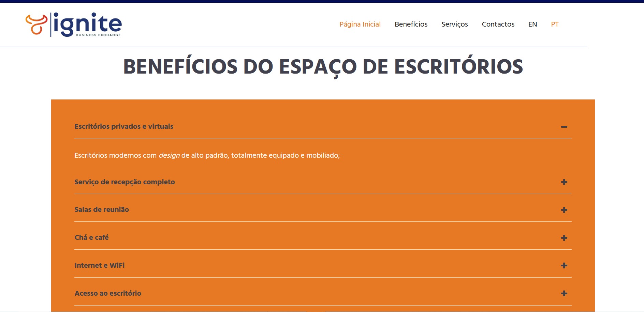Collapse the Escritórios privados e virtuais title
Image resolution: width=644 pixels, height=312 pixels.
pyautogui.click(x=124, y=126)
